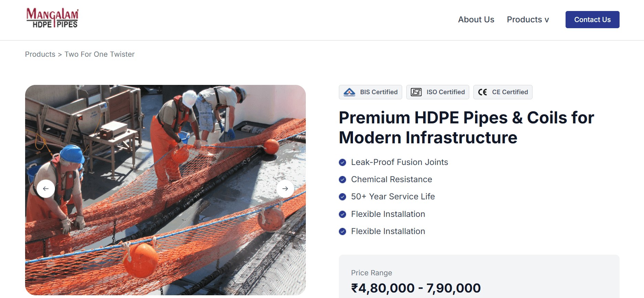
Task: Open the Products dropdown in the navigation
Action: 528,20
